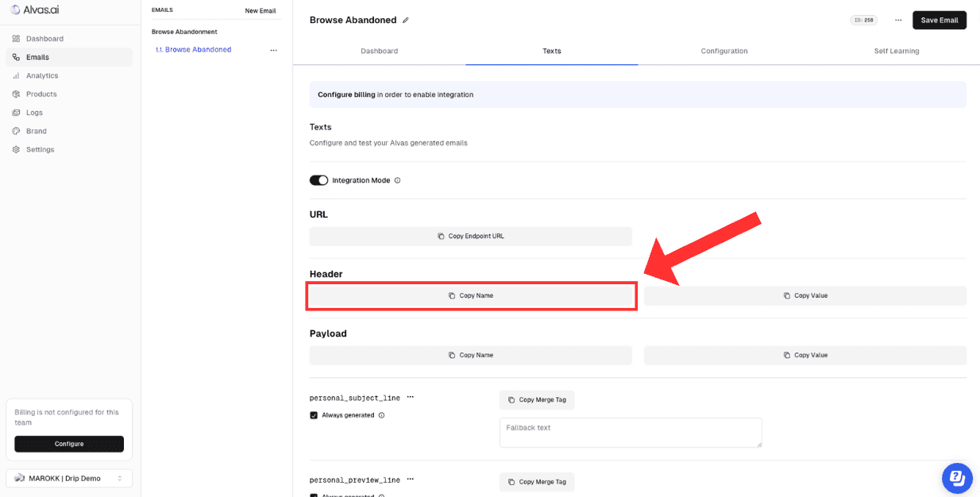Click the info icon beside Always generated

[x=381, y=415]
